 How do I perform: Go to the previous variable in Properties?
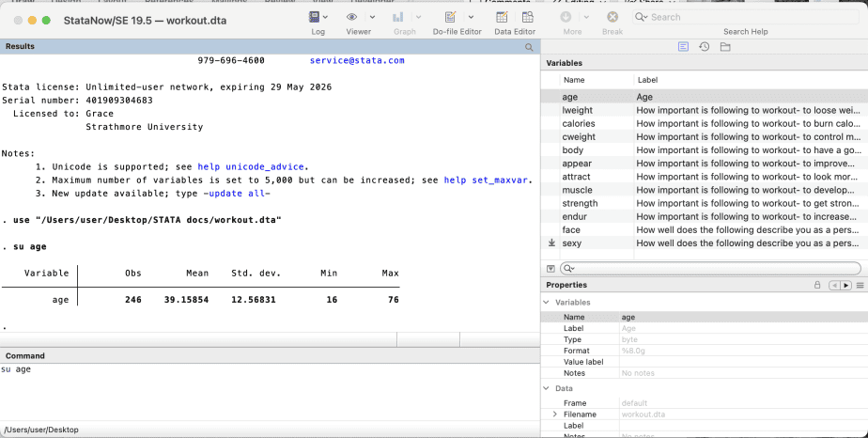(834, 285)
